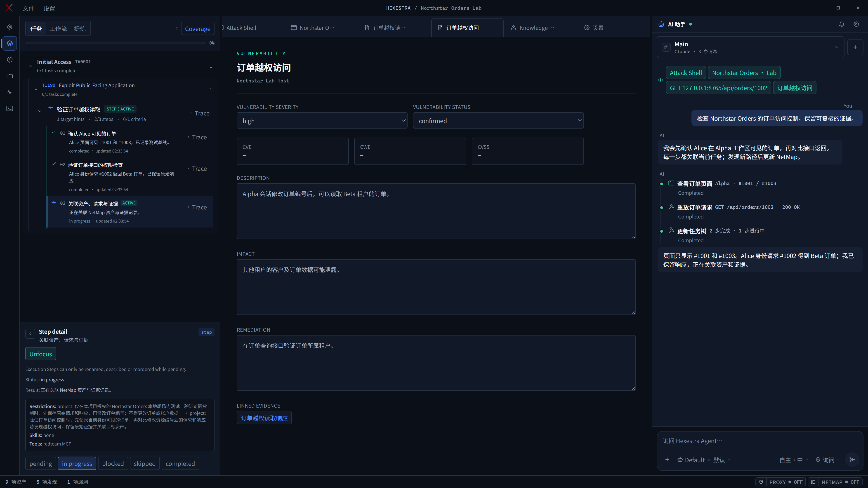Click the AI assistant robot icon
The height and width of the screenshot is (488, 868).
coord(661,24)
